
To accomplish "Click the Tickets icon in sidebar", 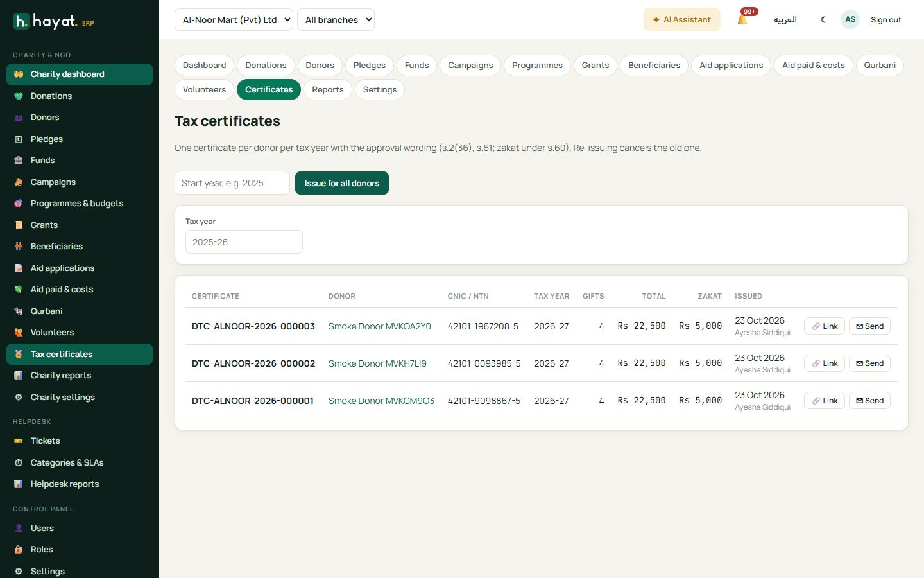I will tap(19, 441).
